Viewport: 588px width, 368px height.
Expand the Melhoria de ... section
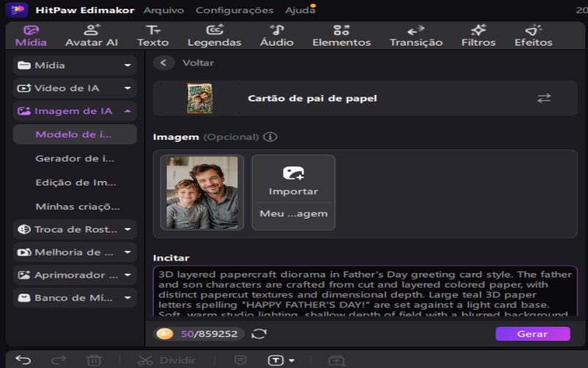75,252
